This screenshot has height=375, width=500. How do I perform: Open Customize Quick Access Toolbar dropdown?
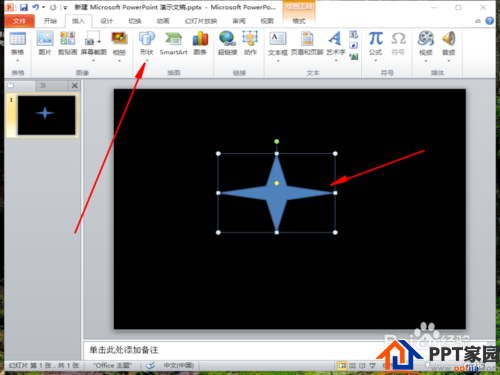(x=65, y=7)
